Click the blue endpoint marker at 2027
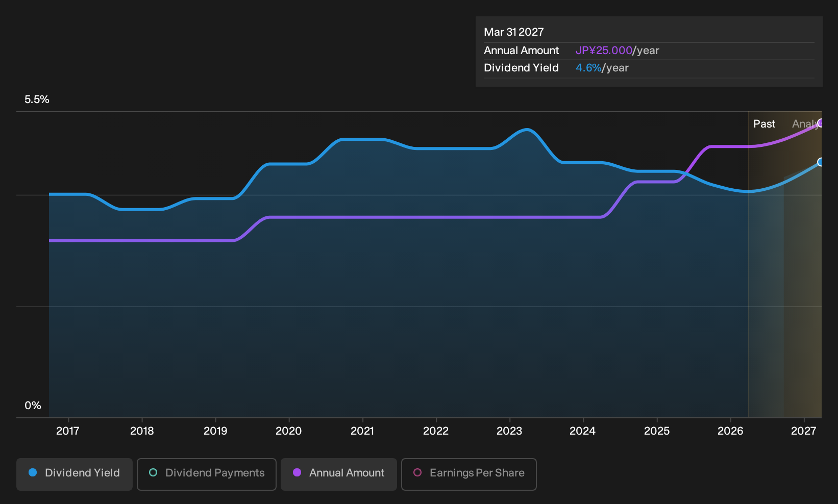This screenshot has height=504, width=838. point(820,162)
